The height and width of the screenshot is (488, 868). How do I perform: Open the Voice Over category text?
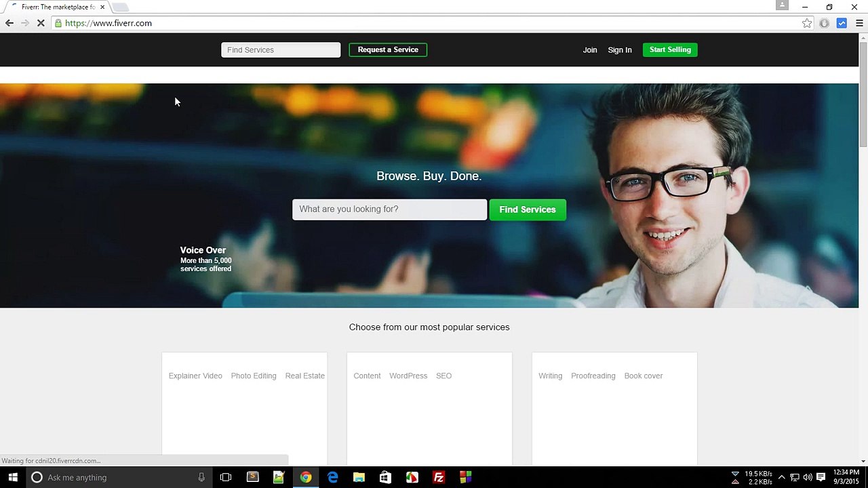(203, 250)
